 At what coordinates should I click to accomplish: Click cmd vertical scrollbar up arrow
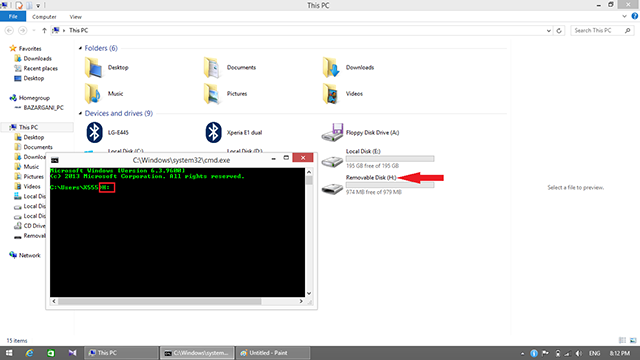click(309, 172)
